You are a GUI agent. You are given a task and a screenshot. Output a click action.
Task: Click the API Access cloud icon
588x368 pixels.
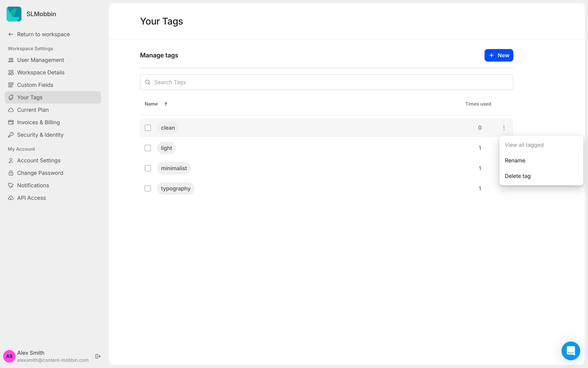(11, 198)
